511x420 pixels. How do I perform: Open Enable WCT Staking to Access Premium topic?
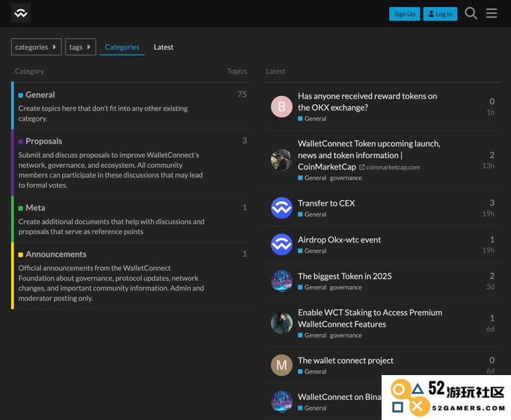coord(370,318)
